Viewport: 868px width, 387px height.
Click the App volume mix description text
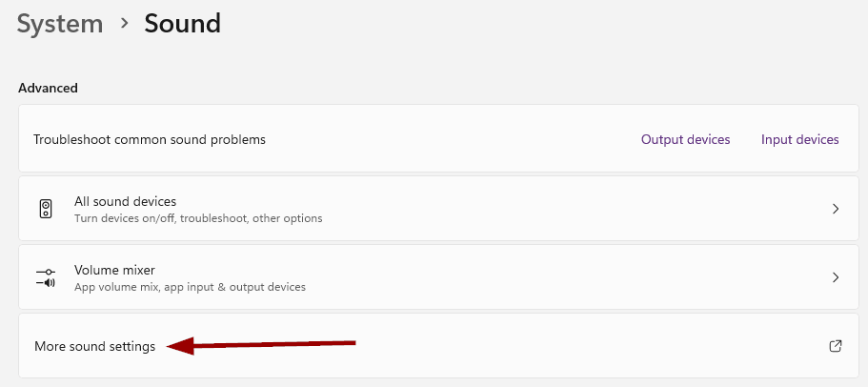(190, 287)
